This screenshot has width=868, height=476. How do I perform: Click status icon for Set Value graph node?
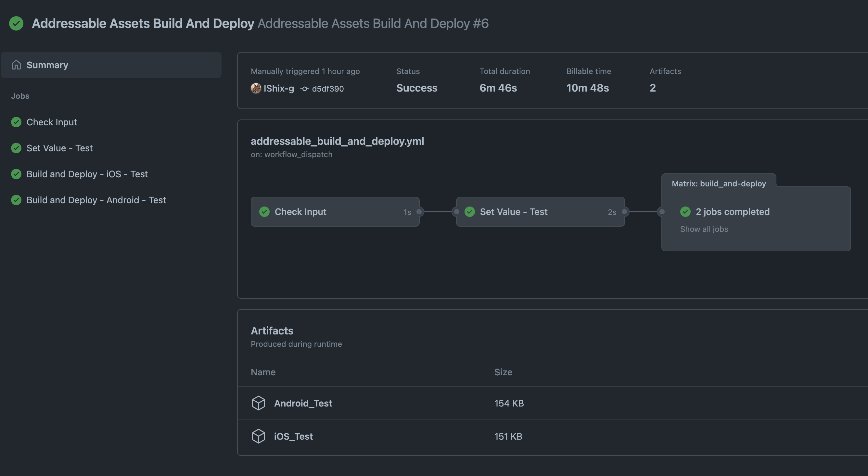pyautogui.click(x=469, y=212)
